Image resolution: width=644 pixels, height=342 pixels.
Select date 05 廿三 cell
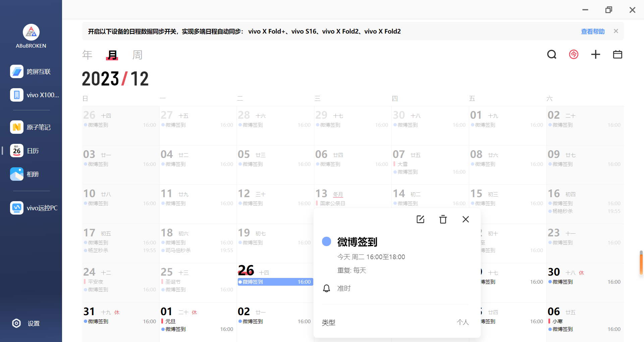tap(275, 165)
